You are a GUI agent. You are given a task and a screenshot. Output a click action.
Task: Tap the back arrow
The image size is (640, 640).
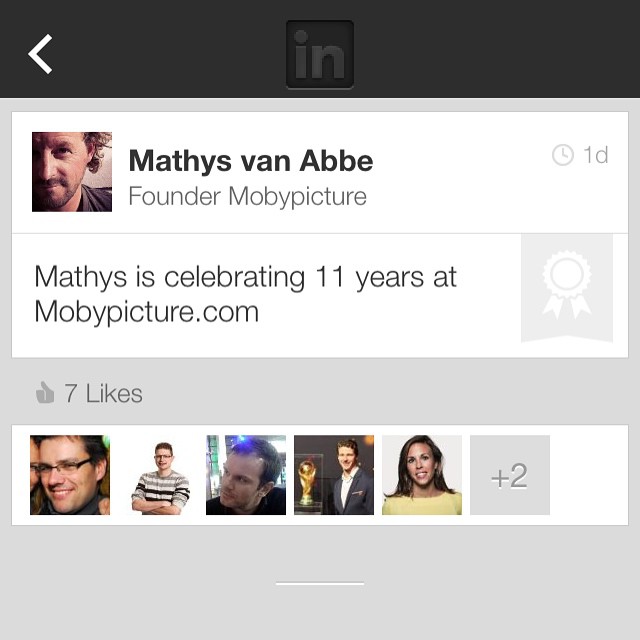tap(40, 54)
